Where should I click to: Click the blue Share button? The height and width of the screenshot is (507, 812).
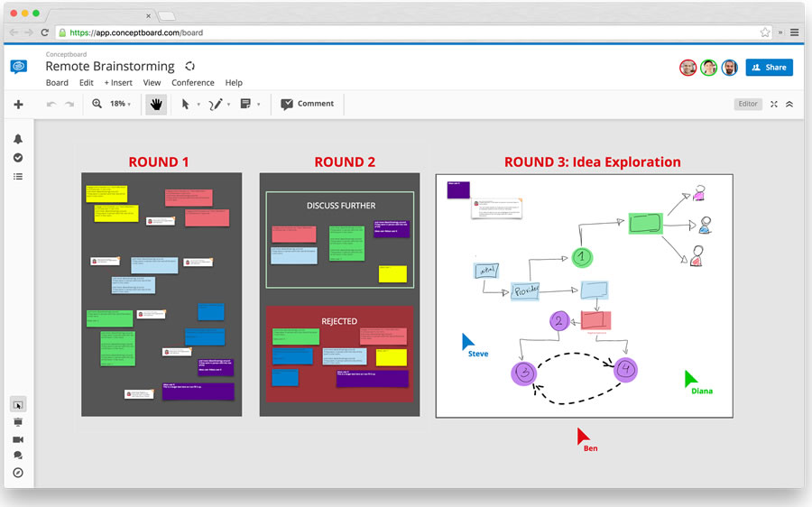tap(769, 68)
